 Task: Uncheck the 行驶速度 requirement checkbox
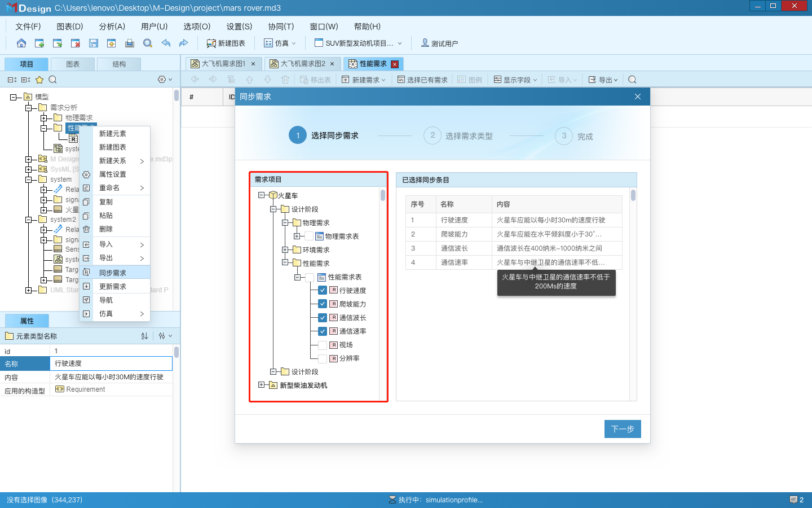pyautogui.click(x=323, y=290)
